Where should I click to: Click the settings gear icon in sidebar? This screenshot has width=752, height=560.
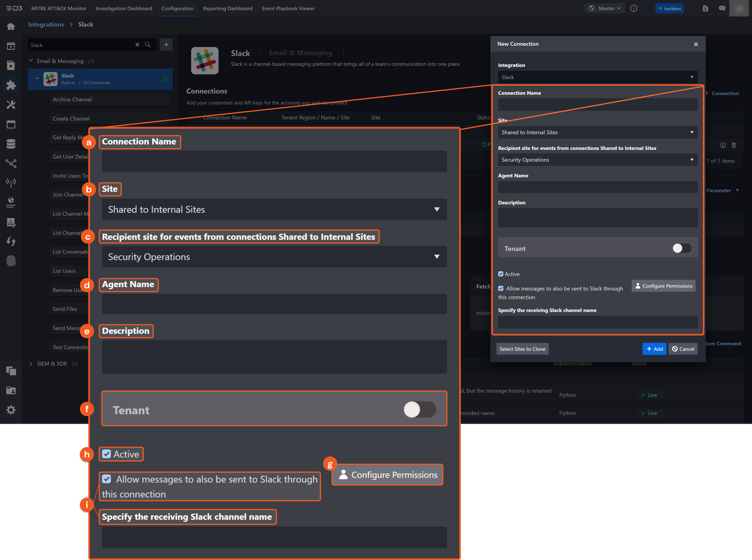click(x=11, y=410)
